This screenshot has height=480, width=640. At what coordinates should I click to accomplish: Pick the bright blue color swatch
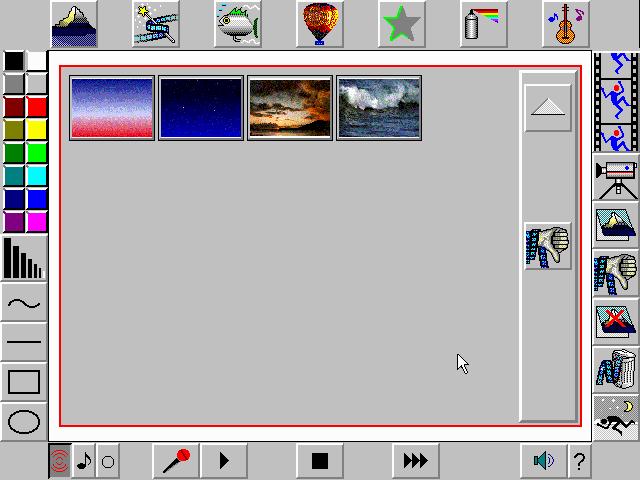click(37, 199)
